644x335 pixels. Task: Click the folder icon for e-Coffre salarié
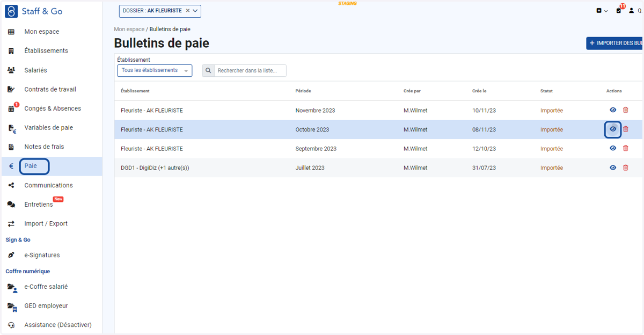(12, 287)
